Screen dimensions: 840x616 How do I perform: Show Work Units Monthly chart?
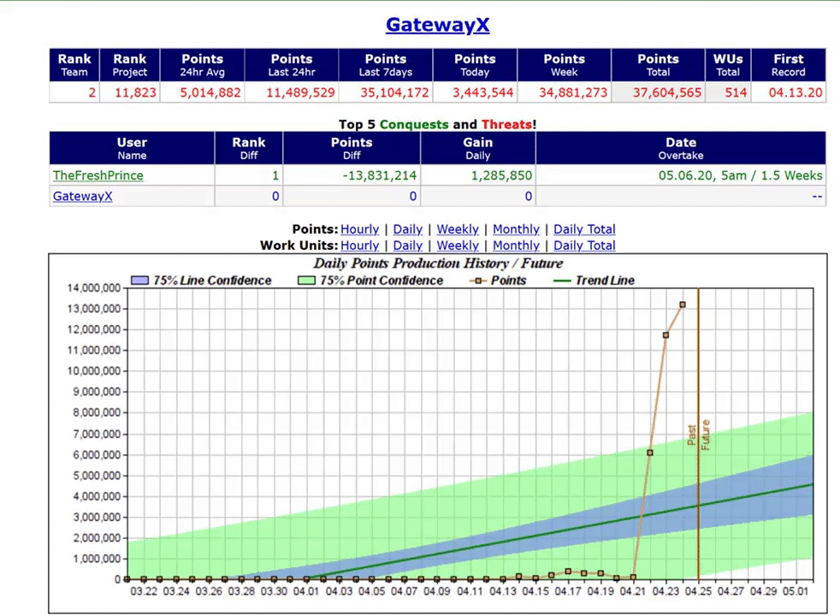pos(516,246)
